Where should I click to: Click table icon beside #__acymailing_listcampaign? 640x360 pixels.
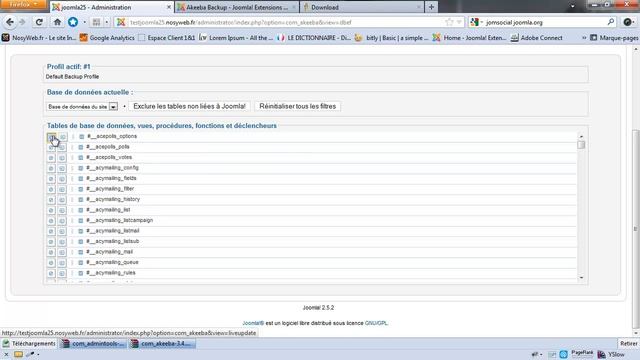[81, 220]
